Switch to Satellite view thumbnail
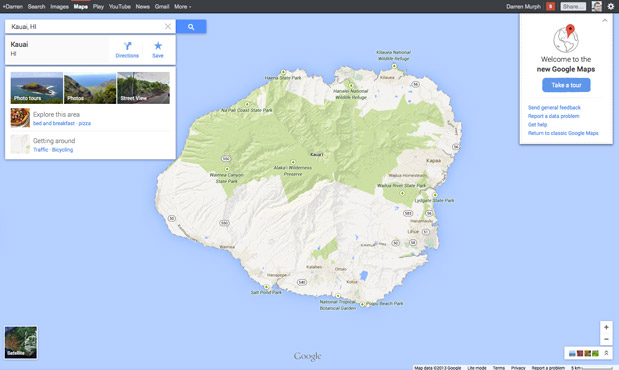 [21, 342]
